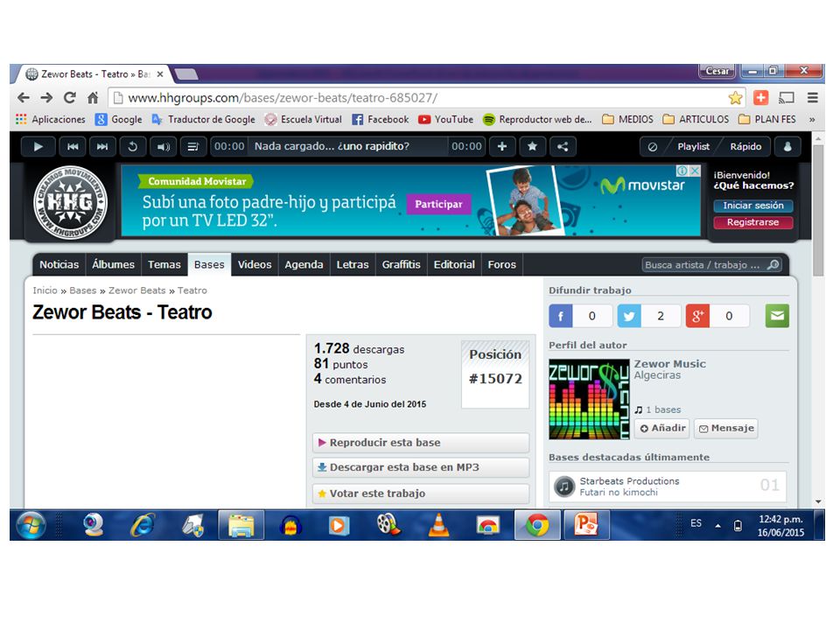Image resolution: width=840 pixels, height=630 pixels.
Task: Expand bookmarks overflow chevron
Action: [x=812, y=120]
